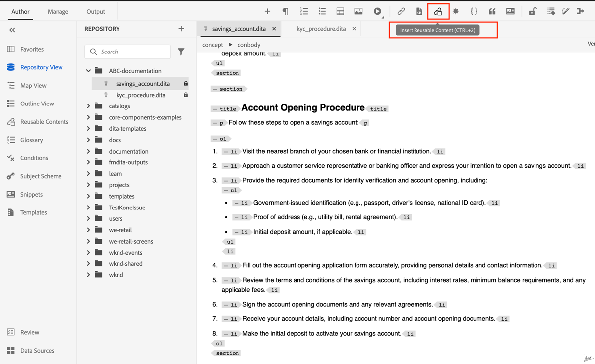Expand the catalogs folder
The height and width of the screenshot is (364, 595).
[88, 106]
